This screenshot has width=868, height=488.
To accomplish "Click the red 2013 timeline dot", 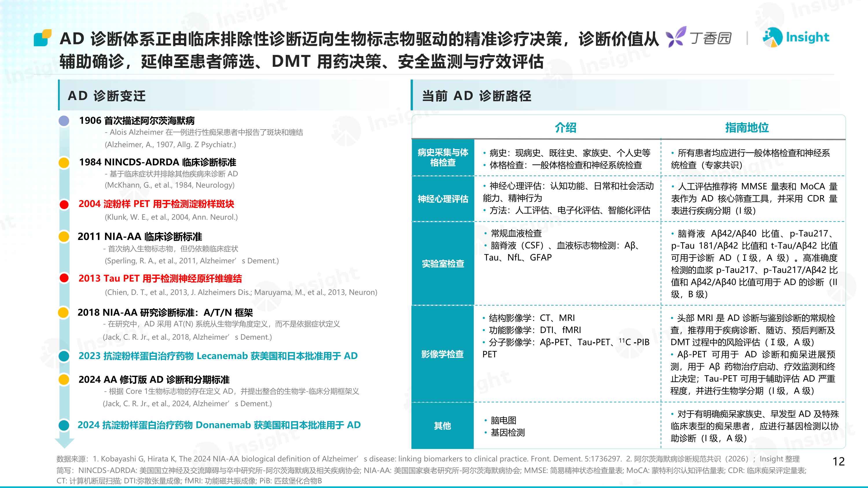I will (x=64, y=278).
